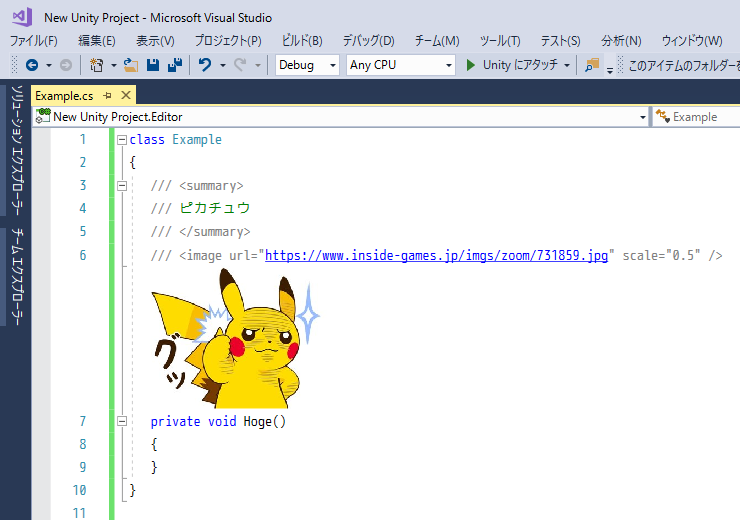Switch to the Example.cs tab
The image size is (740, 520).
pyautogui.click(x=64, y=96)
